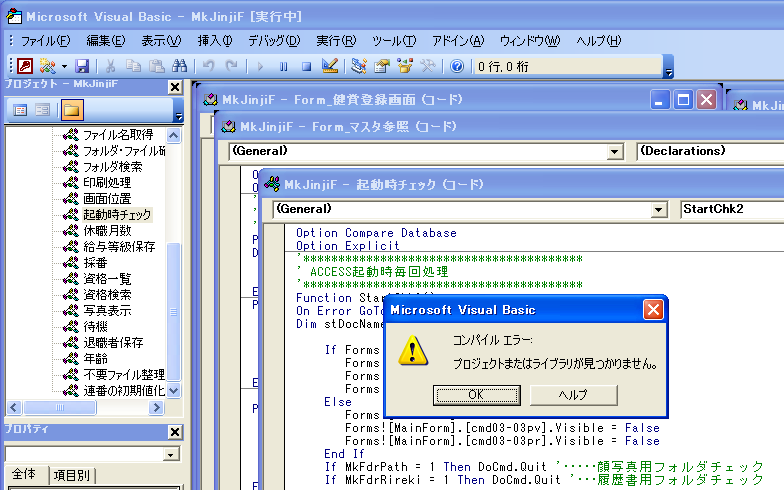Open (General) dropdown in 起動時チェック window
Viewport: 784px width, 490px height.
point(659,210)
